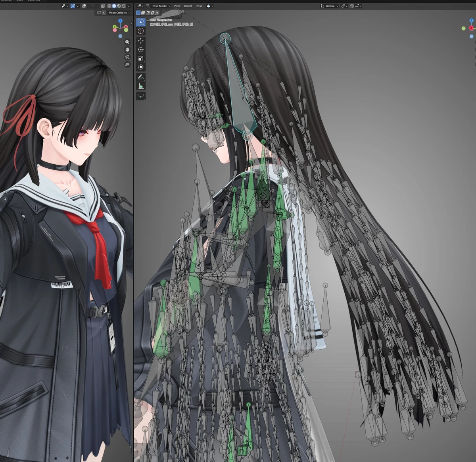
Task: Open the Pose menu
Action: [x=199, y=6]
